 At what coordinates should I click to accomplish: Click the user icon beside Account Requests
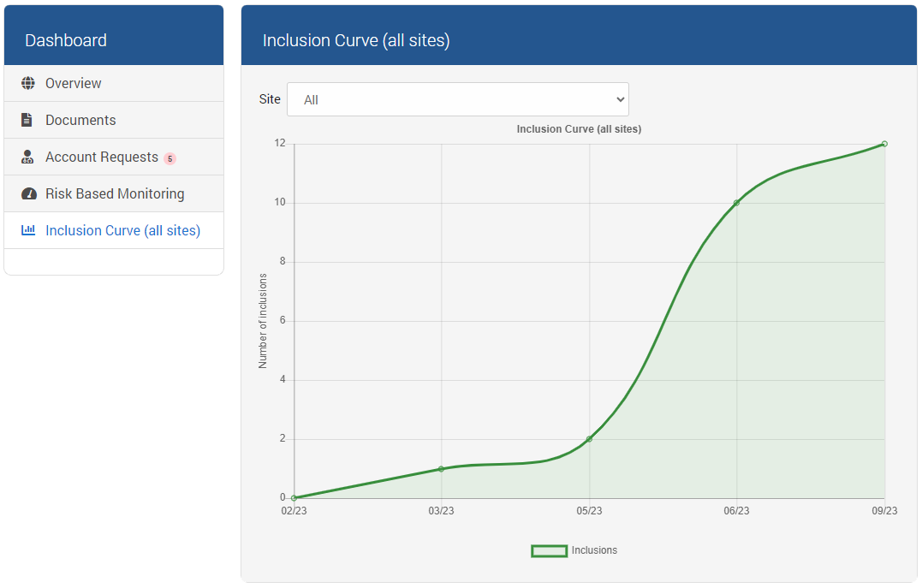(x=27, y=157)
